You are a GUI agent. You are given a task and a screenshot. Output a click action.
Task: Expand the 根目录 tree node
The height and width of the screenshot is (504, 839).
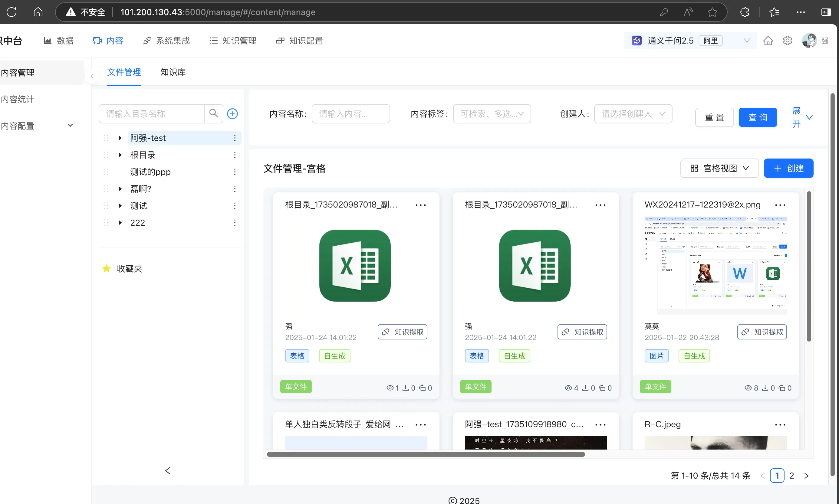tap(120, 155)
